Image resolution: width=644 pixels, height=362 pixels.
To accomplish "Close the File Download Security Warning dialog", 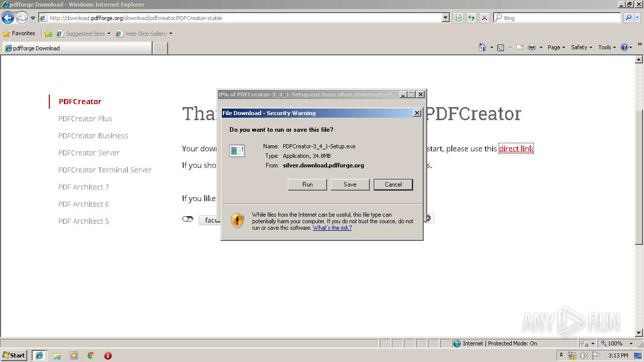I will (417, 113).
